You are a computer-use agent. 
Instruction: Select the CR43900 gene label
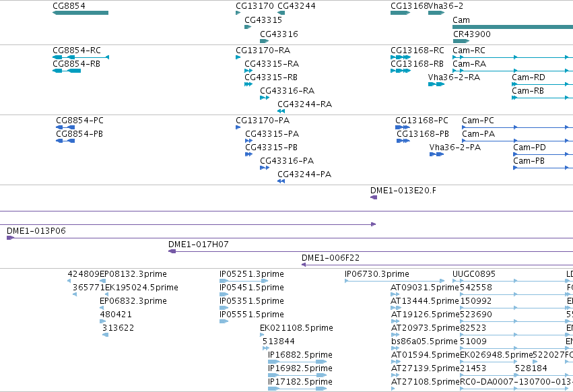click(x=472, y=34)
